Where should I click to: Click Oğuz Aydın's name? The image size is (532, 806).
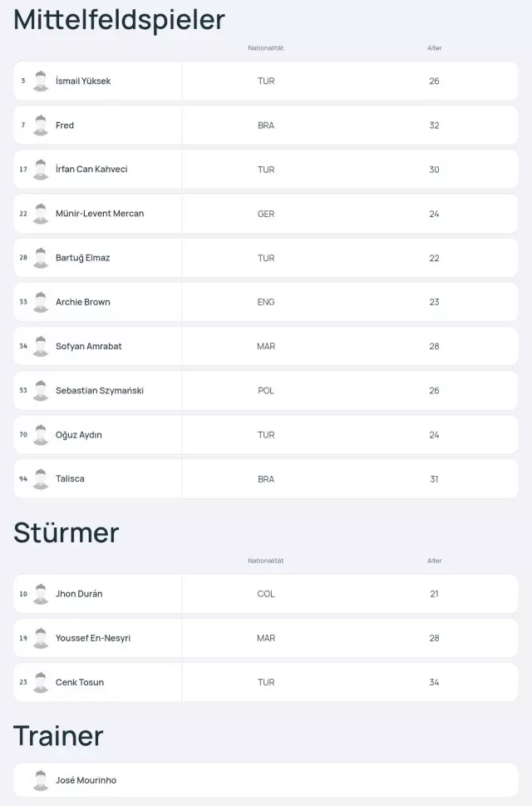point(79,435)
